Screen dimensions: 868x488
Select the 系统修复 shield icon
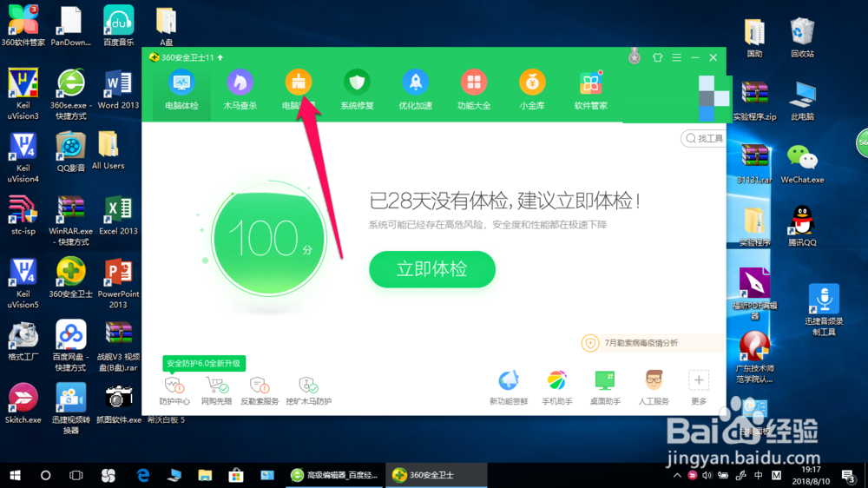coord(357,83)
